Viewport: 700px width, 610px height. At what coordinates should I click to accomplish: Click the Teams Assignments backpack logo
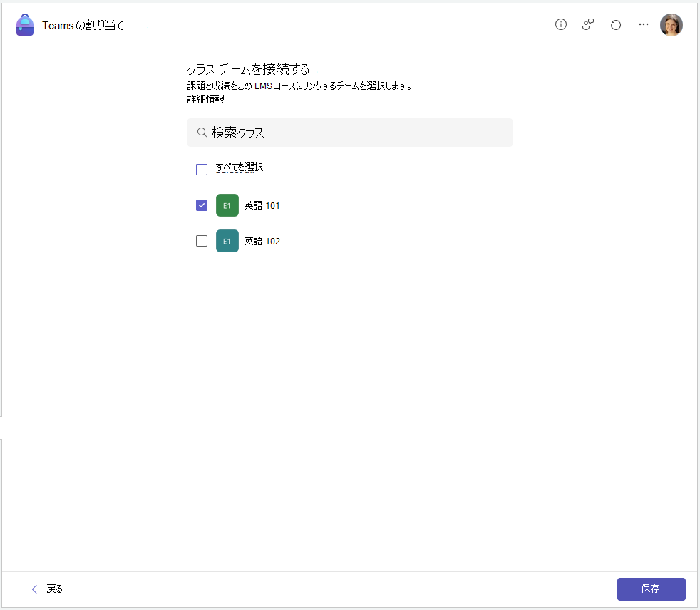[x=25, y=24]
